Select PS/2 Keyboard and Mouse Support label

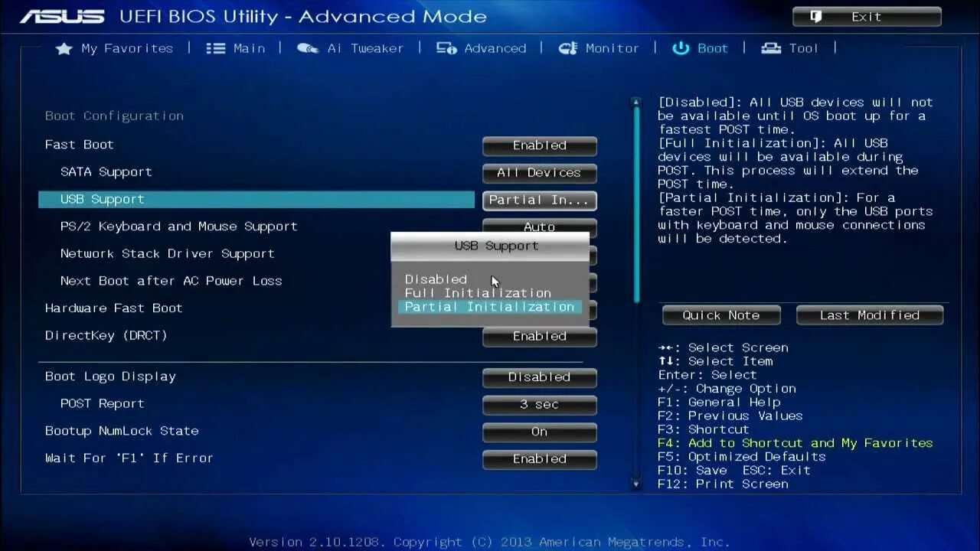point(178,227)
